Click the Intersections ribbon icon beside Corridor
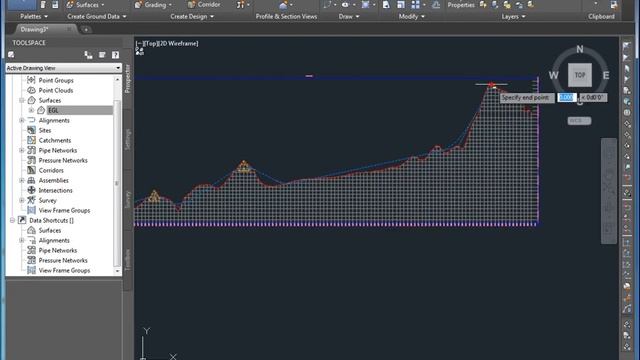Viewport: 640px width, 360px height. click(240, 4)
